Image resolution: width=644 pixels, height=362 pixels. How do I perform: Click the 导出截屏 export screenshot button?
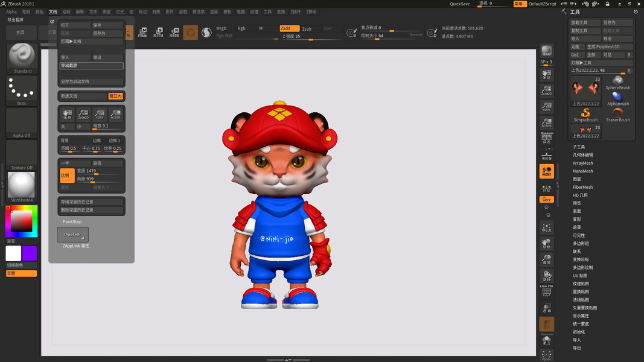pos(91,66)
